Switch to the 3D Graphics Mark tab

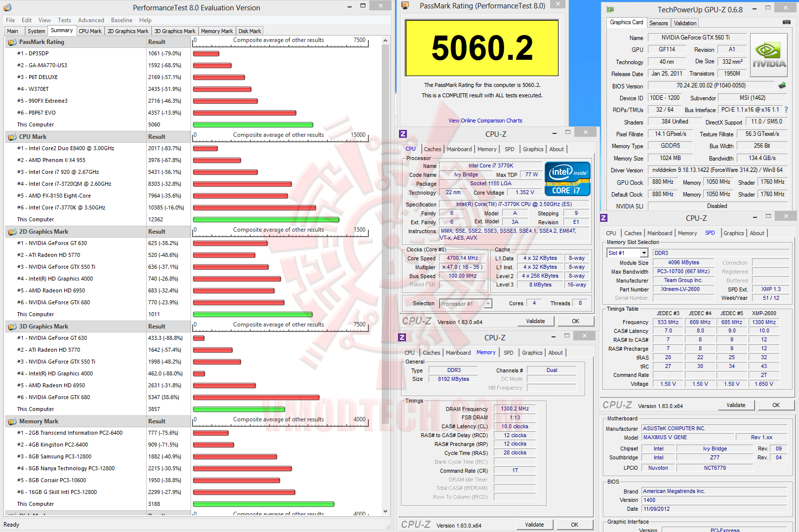[x=175, y=31]
